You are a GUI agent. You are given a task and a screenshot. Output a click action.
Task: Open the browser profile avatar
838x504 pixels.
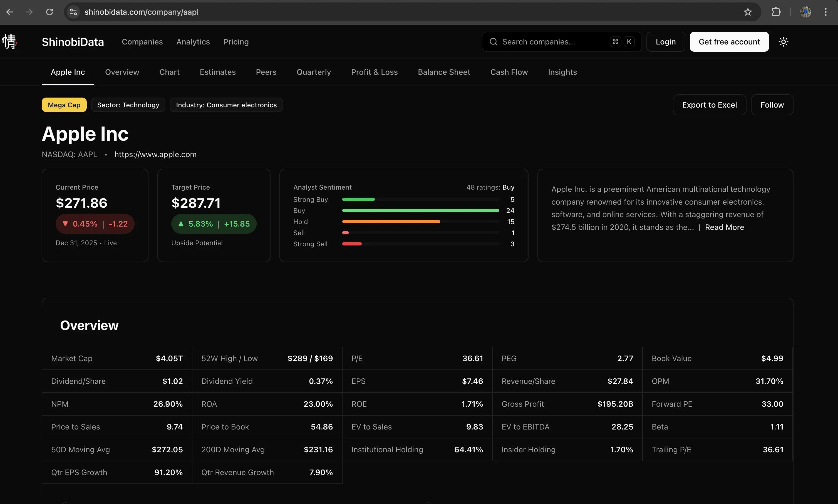click(805, 12)
